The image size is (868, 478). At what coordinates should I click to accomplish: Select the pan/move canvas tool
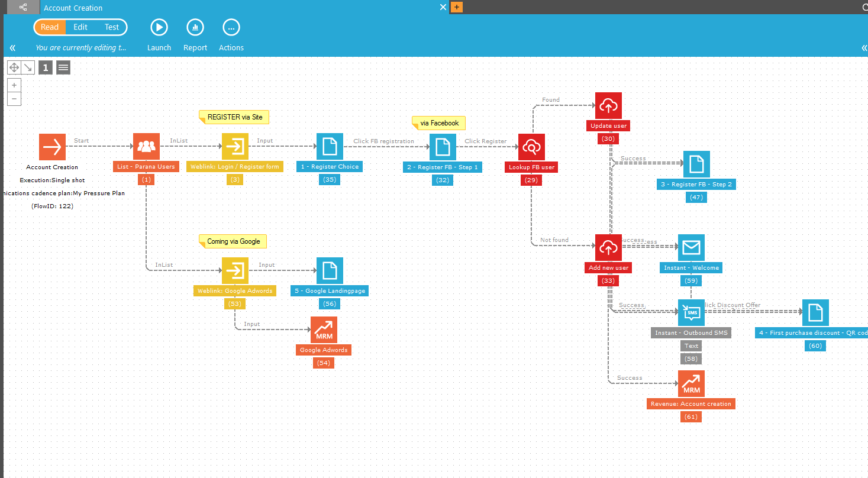pos(14,67)
